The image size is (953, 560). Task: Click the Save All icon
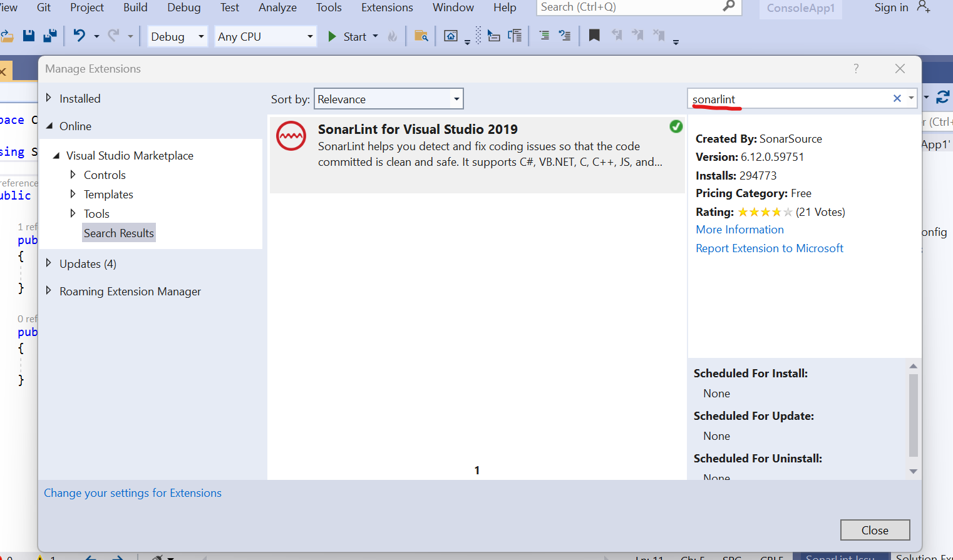pos(50,36)
